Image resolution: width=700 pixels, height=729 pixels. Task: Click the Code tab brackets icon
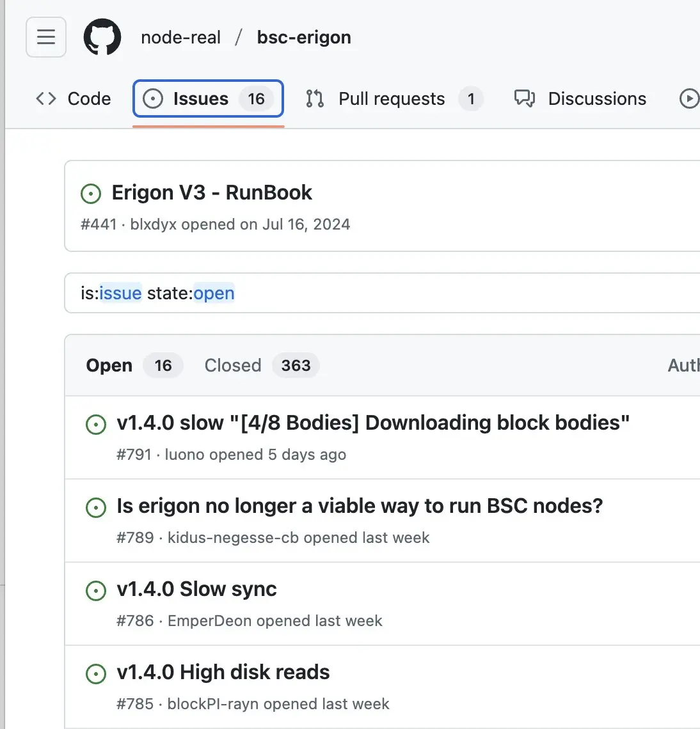click(46, 98)
